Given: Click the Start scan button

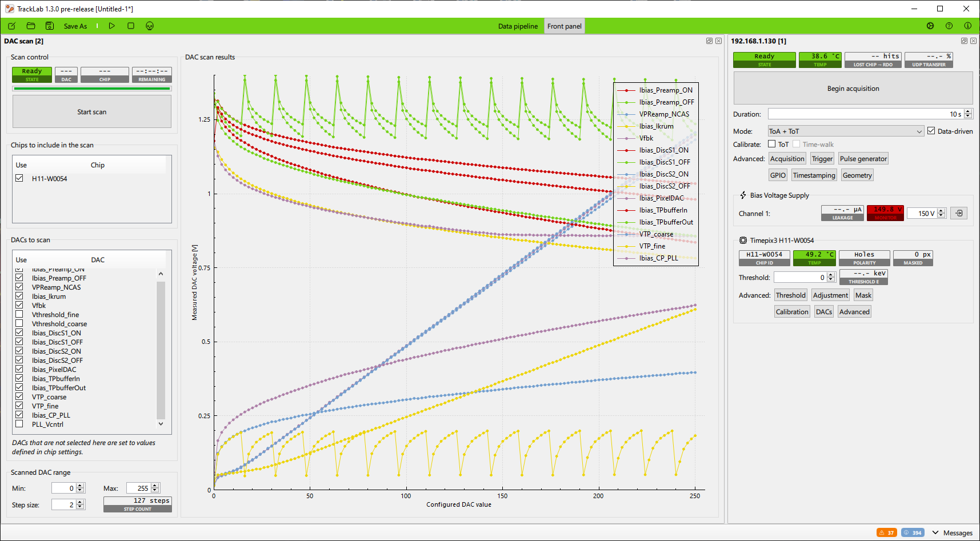Looking at the screenshot, I should (92, 112).
